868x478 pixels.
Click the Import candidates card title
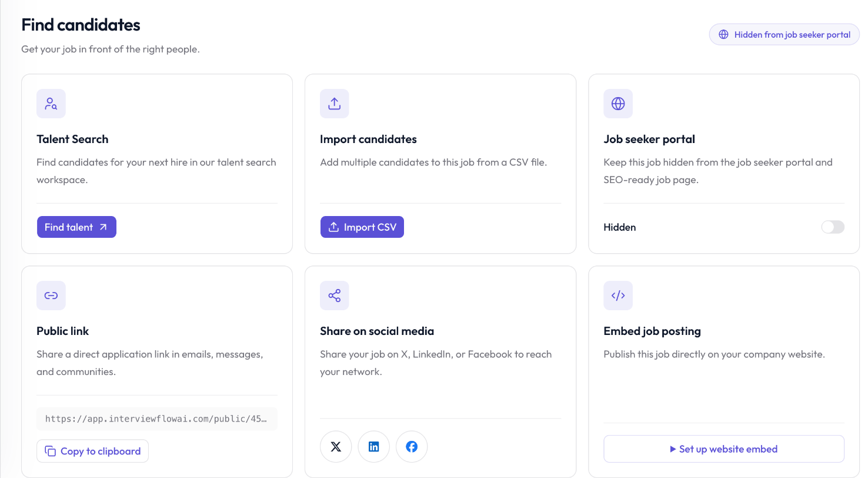click(x=368, y=140)
